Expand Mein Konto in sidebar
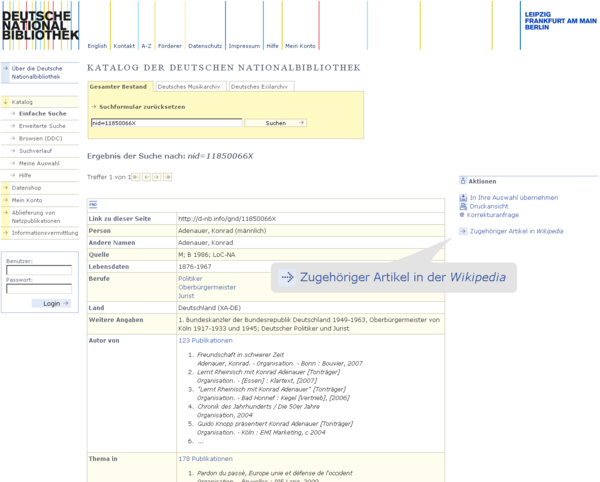 (26, 200)
